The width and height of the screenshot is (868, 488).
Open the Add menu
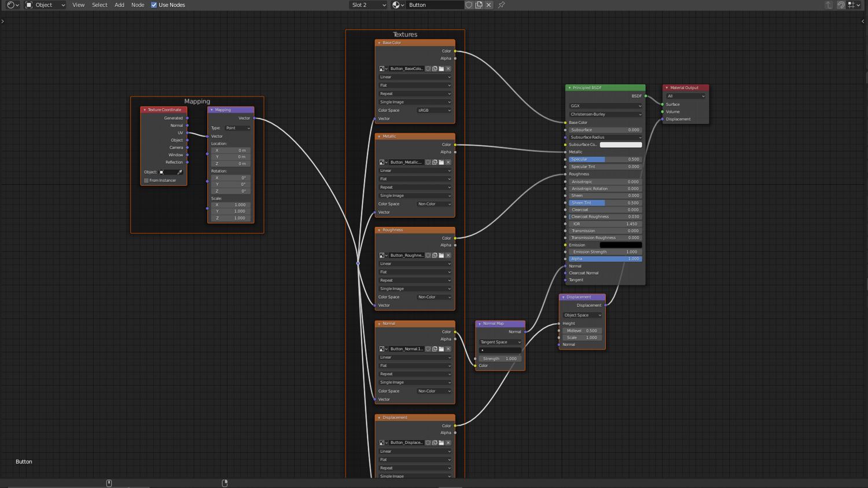click(119, 5)
